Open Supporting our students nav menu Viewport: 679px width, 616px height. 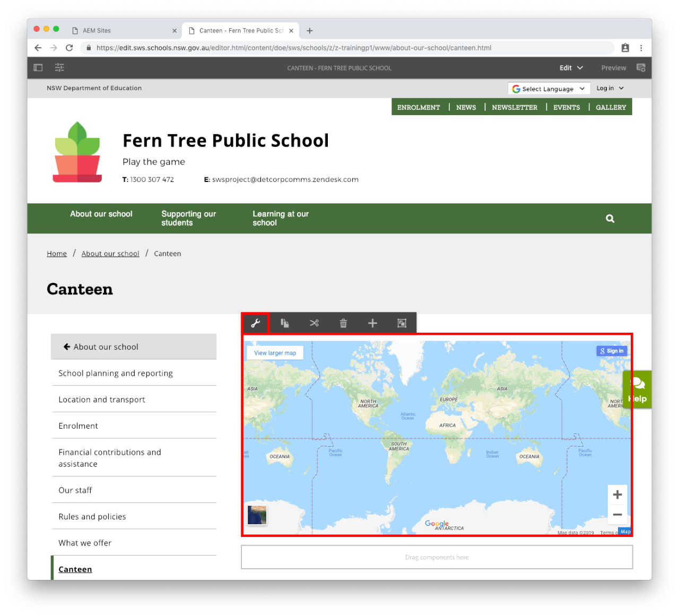(188, 218)
